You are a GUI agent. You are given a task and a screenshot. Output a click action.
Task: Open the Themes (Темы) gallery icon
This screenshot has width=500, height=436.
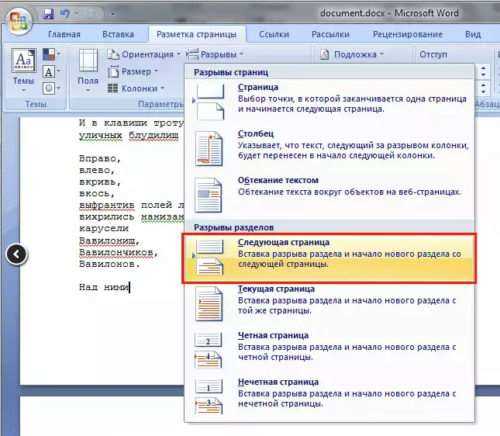[23, 60]
